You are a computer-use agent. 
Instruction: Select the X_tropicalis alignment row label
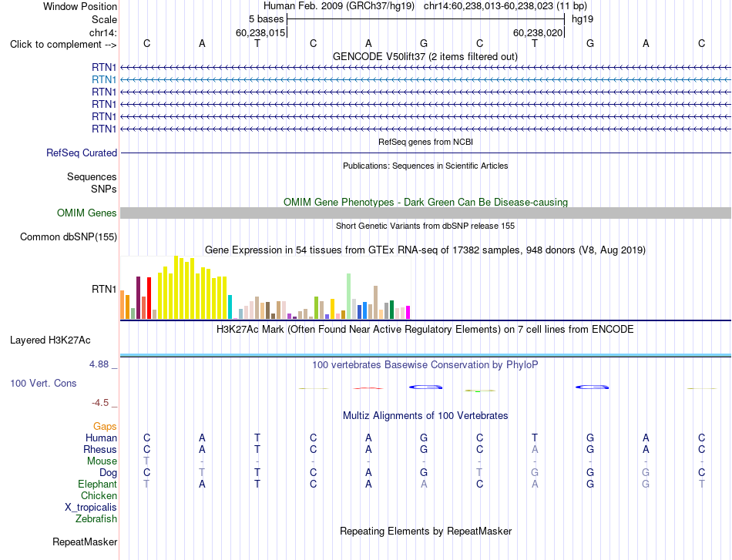[91, 508]
